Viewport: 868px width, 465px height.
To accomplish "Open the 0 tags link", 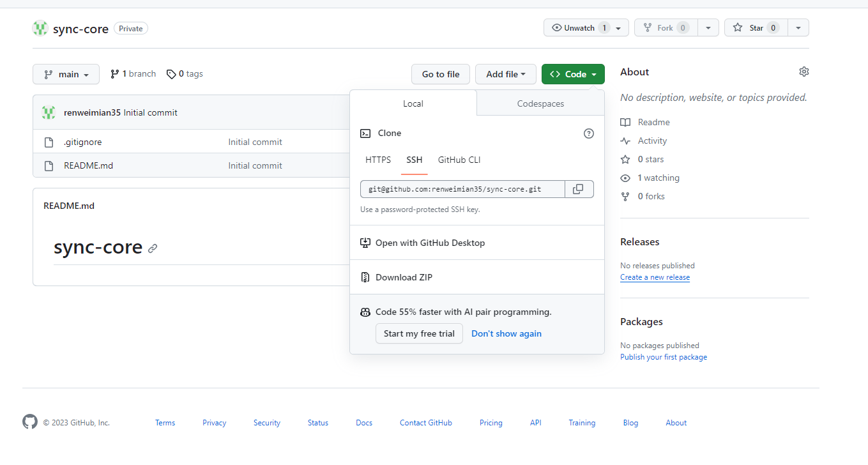I will [x=185, y=74].
